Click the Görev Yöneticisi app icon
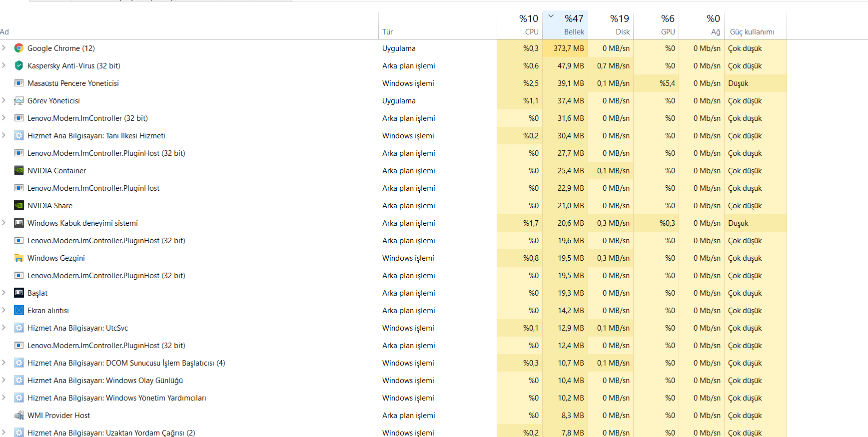 coord(19,101)
